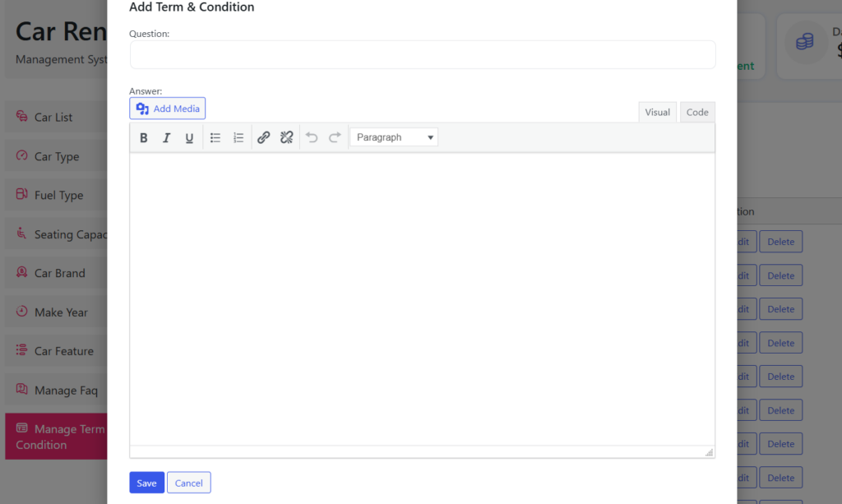The height and width of the screenshot is (504, 842).
Task: Toggle underline formatting in the editor toolbar
Action: coord(189,138)
